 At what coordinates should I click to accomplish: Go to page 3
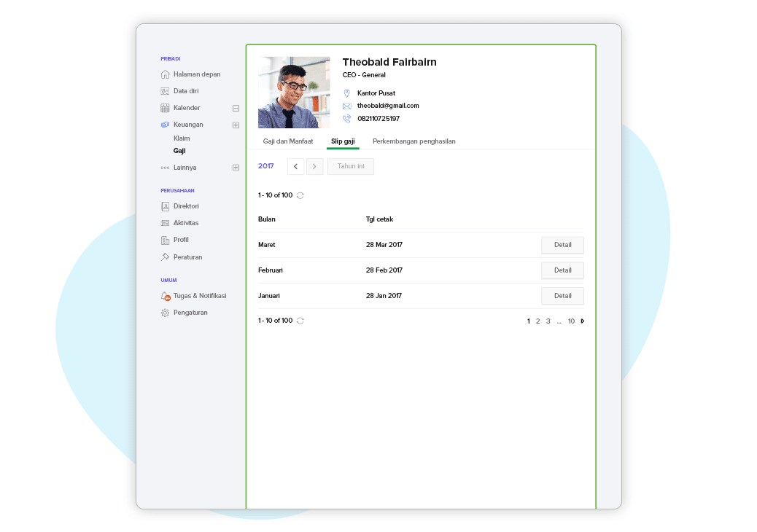click(548, 321)
